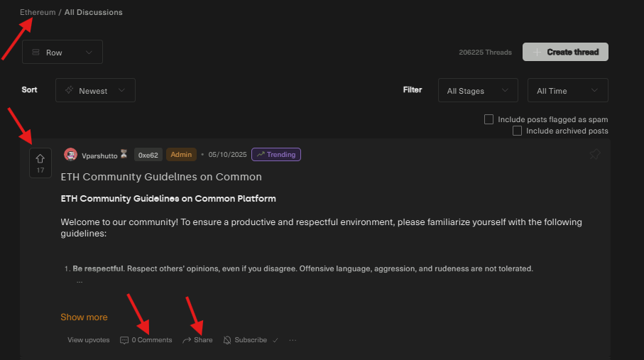The height and width of the screenshot is (360, 644).
Task: Check Include archived posts box
Action: pos(517,131)
